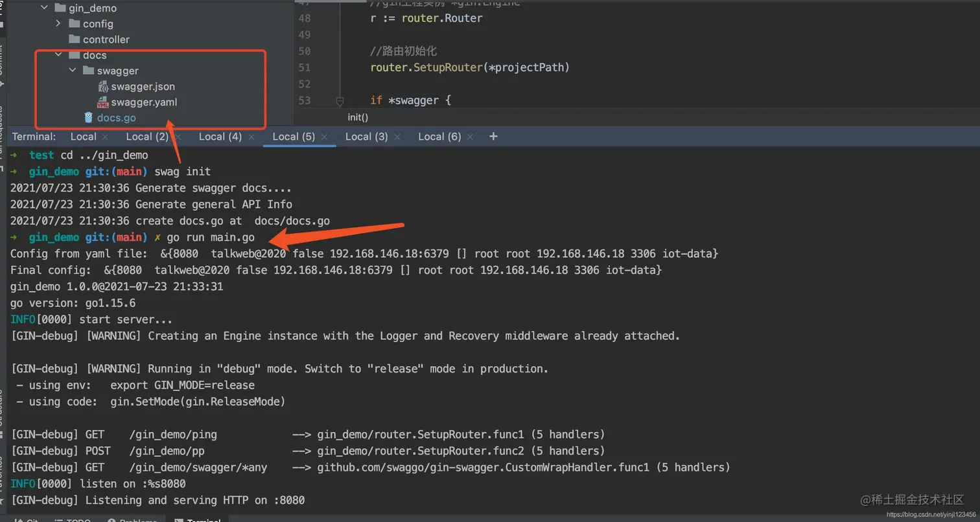Click the 'if *swagger {' code line

tap(410, 100)
